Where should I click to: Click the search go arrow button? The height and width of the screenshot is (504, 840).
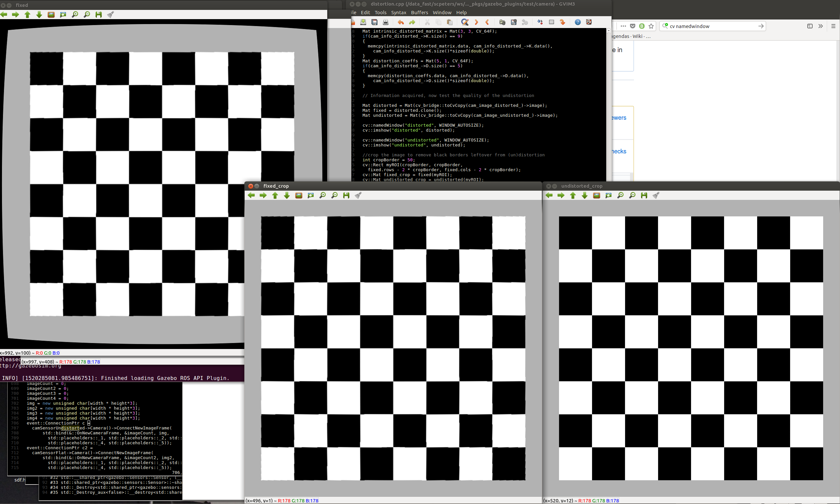pos(761,26)
